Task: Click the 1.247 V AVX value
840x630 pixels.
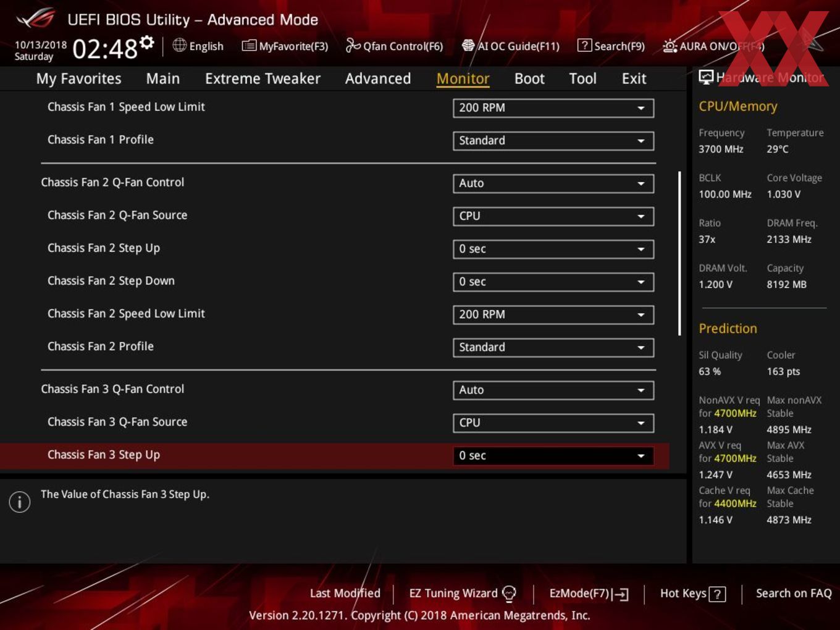Action: tap(716, 474)
